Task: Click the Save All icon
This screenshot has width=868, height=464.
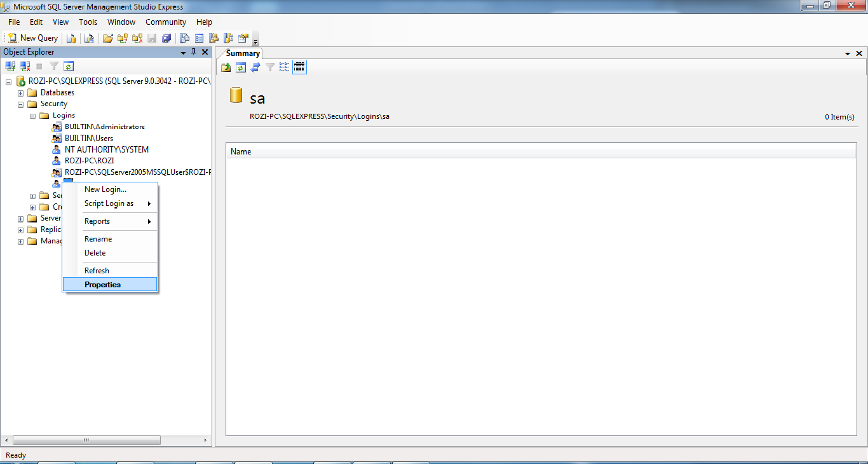Action: pyautogui.click(x=166, y=38)
